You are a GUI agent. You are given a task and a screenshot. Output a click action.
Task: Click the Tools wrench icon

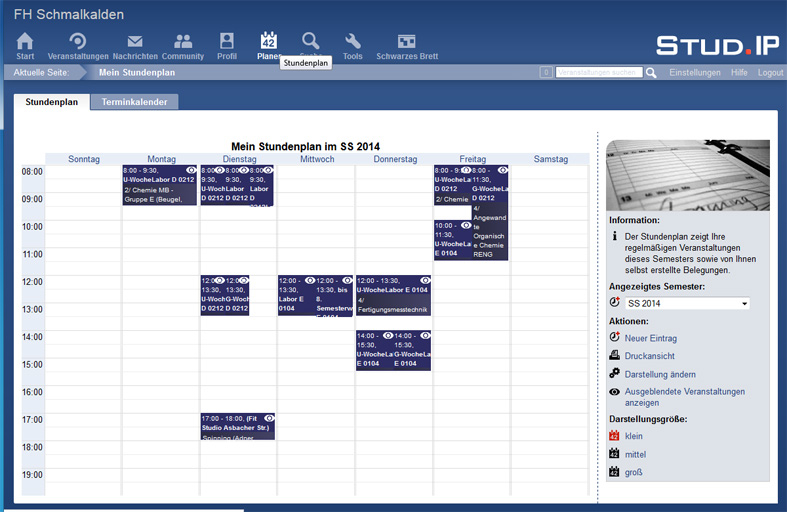point(352,45)
